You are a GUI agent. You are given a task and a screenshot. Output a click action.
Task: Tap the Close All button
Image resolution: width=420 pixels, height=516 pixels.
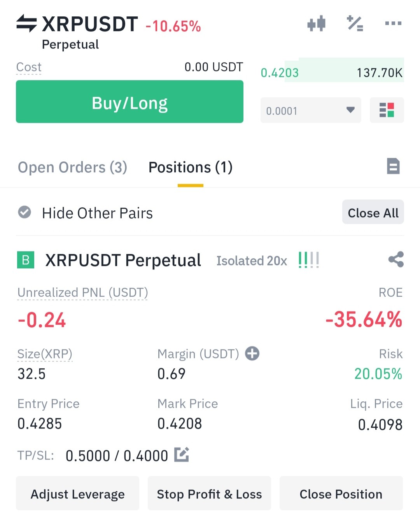point(373,212)
